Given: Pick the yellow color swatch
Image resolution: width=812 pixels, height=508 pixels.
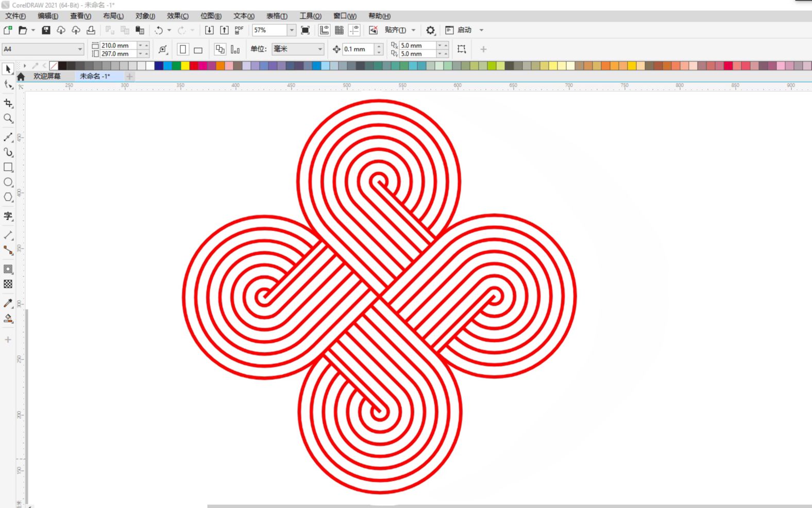Looking at the screenshot, I should point(185,66).
